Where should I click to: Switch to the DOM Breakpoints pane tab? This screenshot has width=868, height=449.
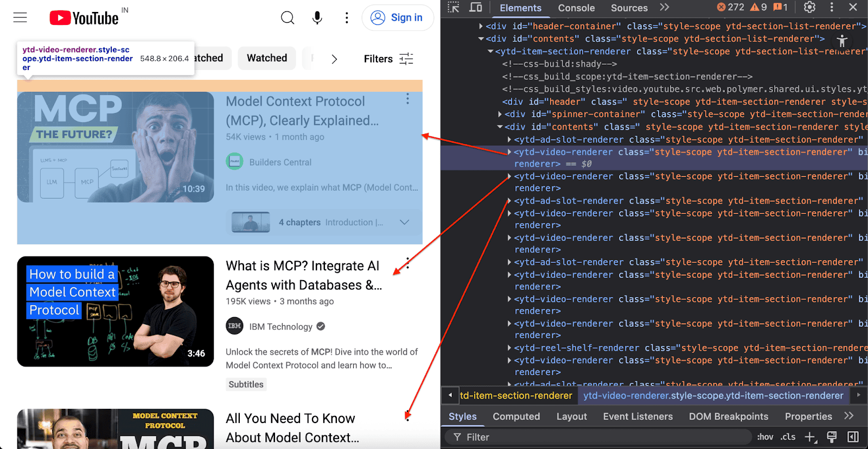728,416
